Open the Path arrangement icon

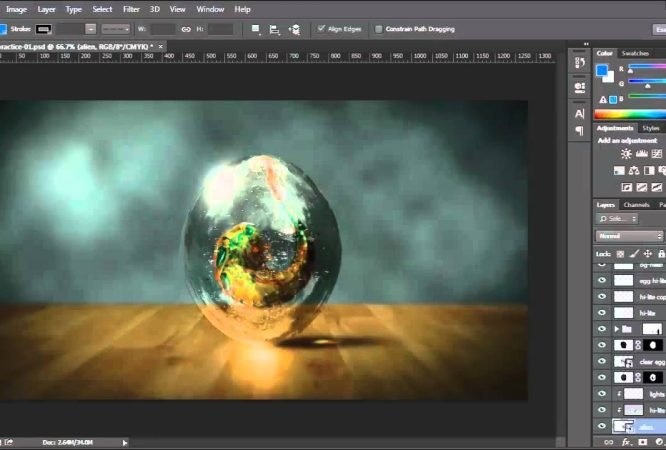tap(294, 29)
